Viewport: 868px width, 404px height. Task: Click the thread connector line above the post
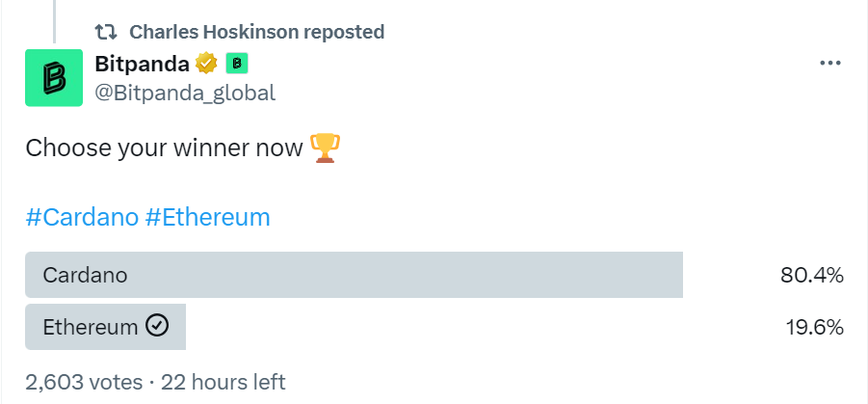(x=56, y=19)
